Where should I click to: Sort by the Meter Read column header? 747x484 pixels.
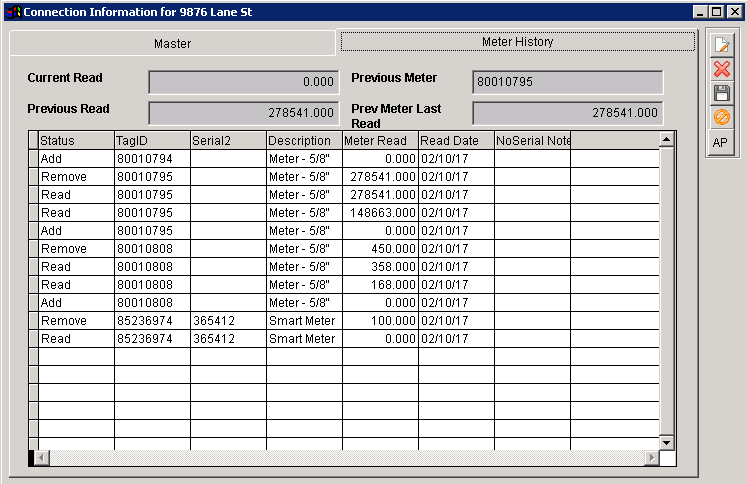click(x=380, y=141)
